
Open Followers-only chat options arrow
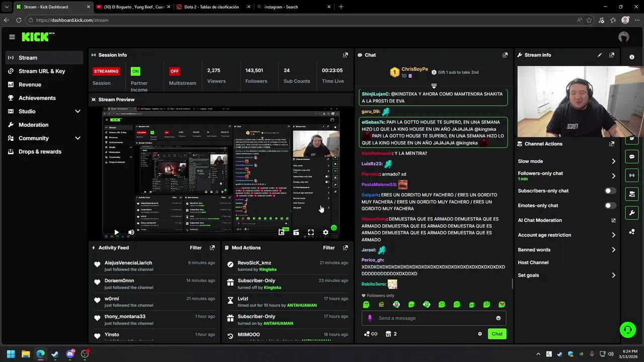coord(613,176)
